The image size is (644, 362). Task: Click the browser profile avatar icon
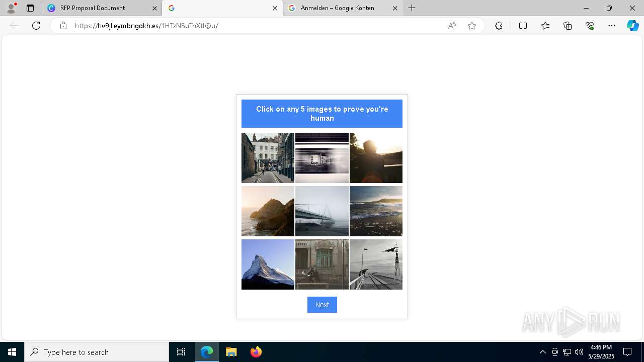click(x=11, y=8)
